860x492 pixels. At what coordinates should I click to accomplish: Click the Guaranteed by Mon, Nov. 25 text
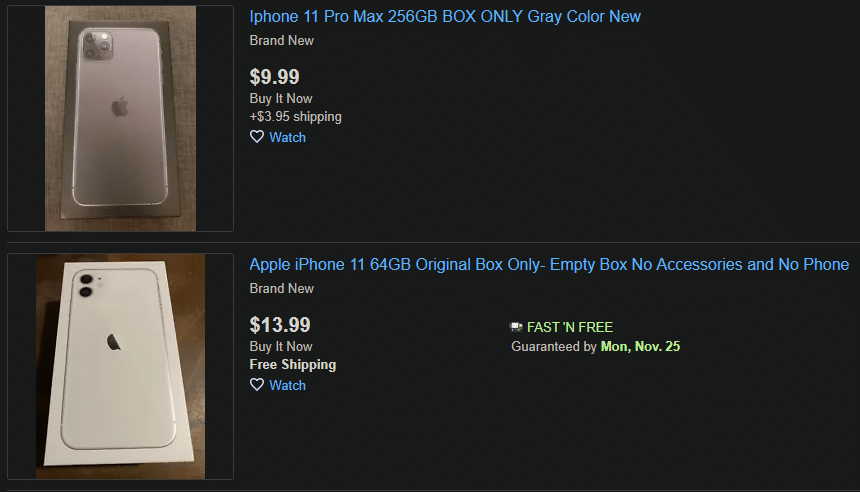coord(596,346)
